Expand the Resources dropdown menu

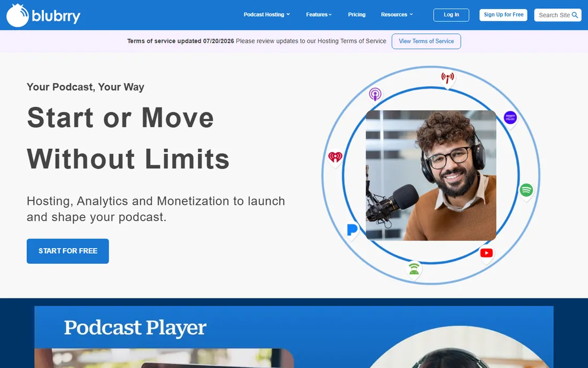397,14
